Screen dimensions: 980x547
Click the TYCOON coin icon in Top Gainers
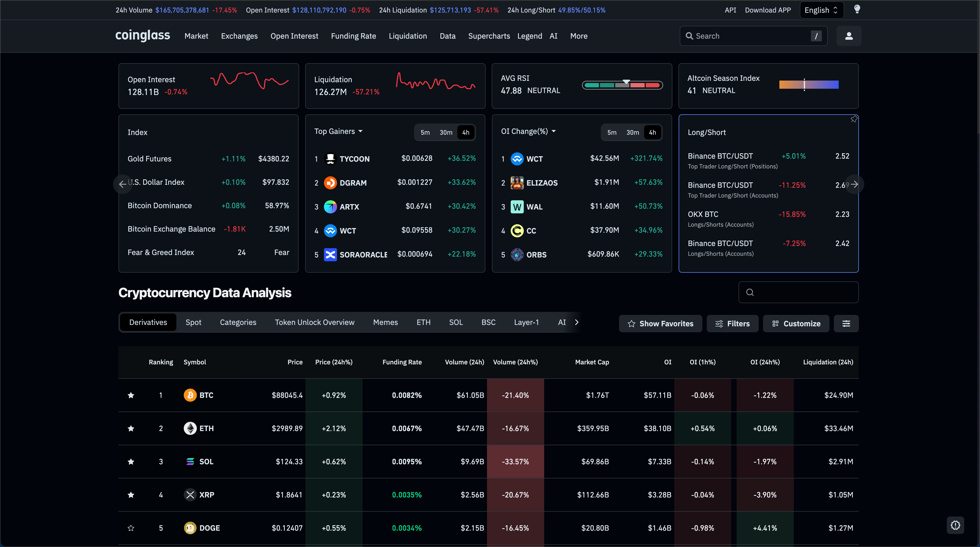(x=330, y=159)
